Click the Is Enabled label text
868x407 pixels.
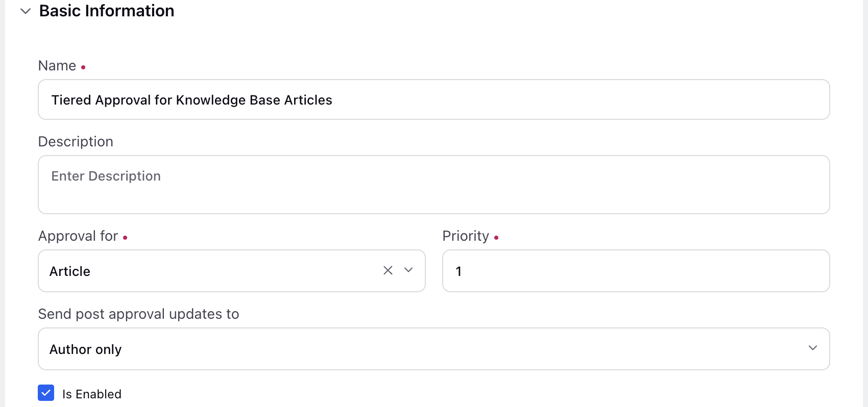point(92,394)
